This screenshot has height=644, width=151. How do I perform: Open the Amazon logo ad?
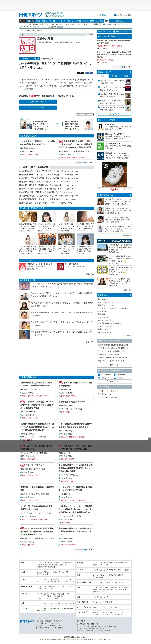(x=100, y=127)
